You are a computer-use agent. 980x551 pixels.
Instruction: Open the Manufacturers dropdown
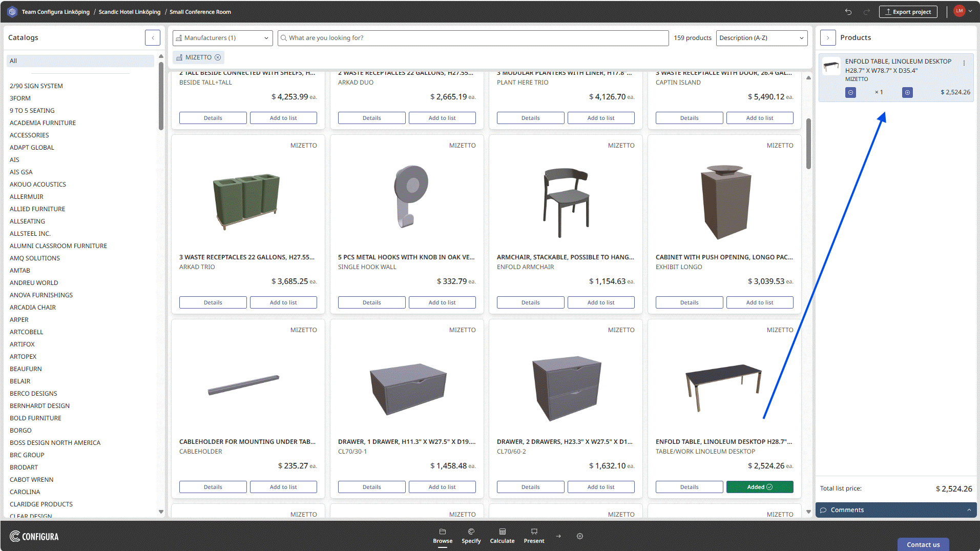223,38
